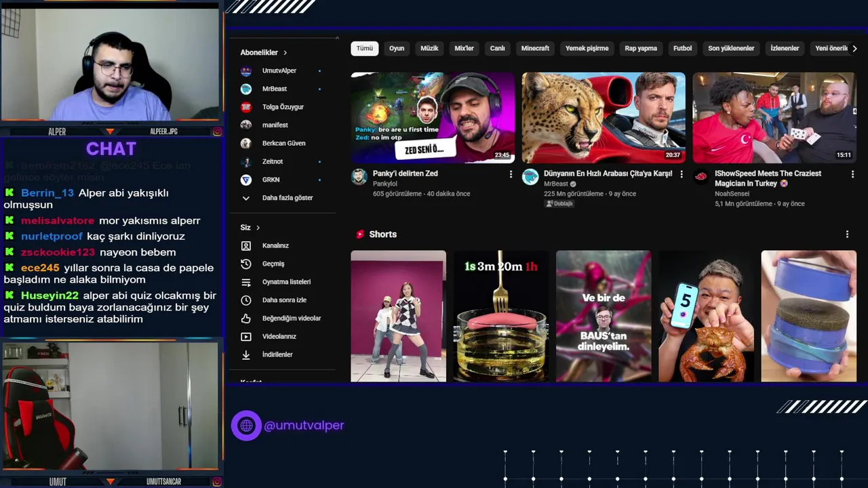Click Huseyin22 username in chat
The height and width of the screenshot is (488, 868).
point(50,296)
